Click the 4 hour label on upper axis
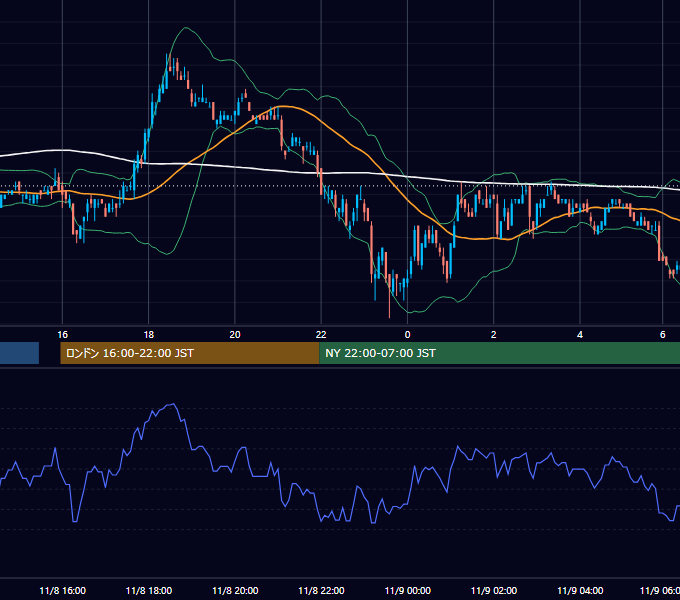This screenshot has height=600, width=680. [580, 335]
